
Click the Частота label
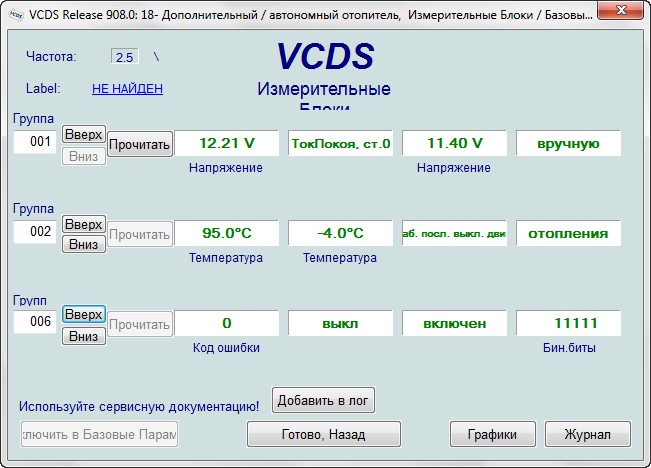pos(51,56)
